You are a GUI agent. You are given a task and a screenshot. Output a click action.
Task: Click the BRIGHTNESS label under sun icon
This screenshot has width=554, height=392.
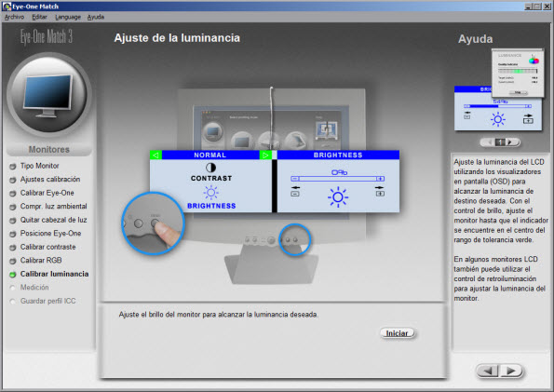click(211, 206)
